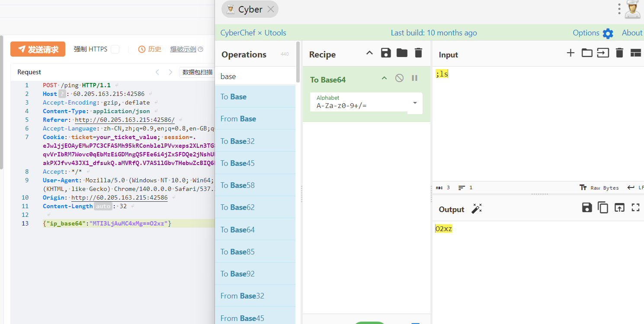Screen dimensions: 644x324
Task: Load a recipe using the Recipe folder icon
Action: [402, 53]
